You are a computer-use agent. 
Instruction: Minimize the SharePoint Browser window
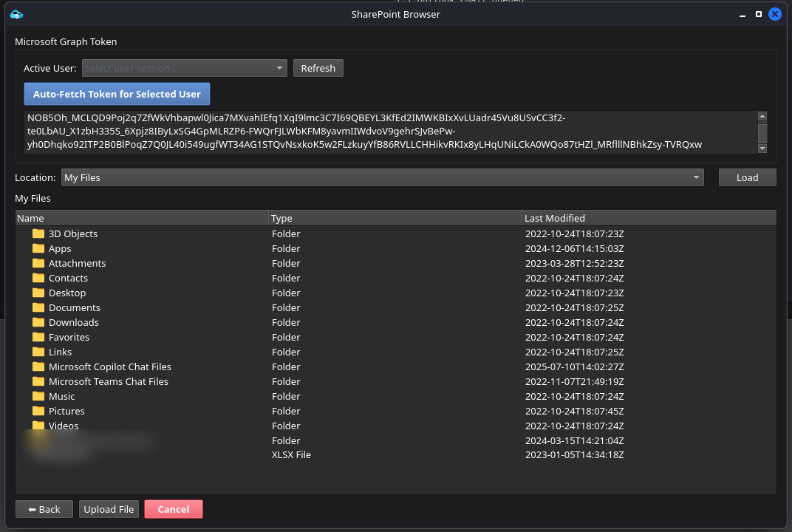coord(742,15)
